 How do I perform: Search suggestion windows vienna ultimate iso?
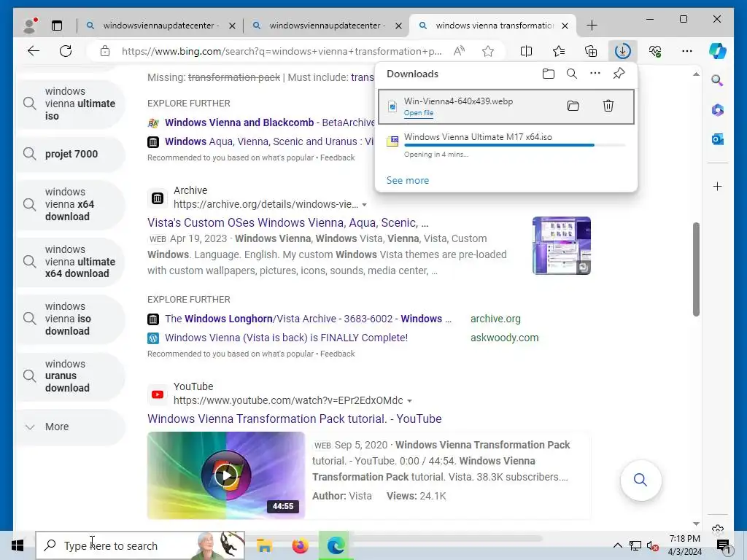[70, 104]
